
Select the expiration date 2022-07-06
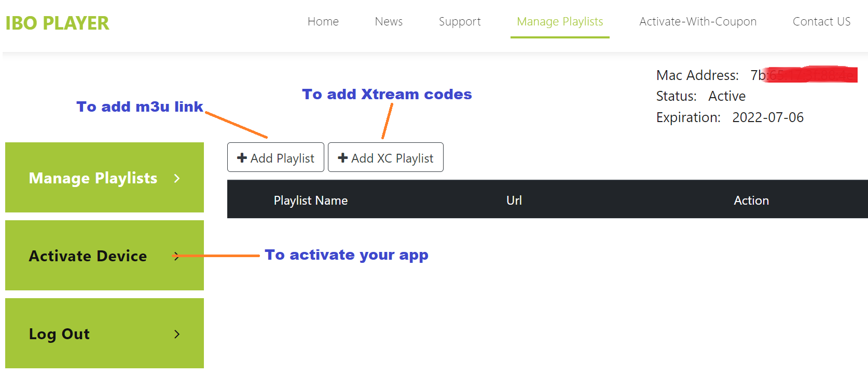pos(768,117)
